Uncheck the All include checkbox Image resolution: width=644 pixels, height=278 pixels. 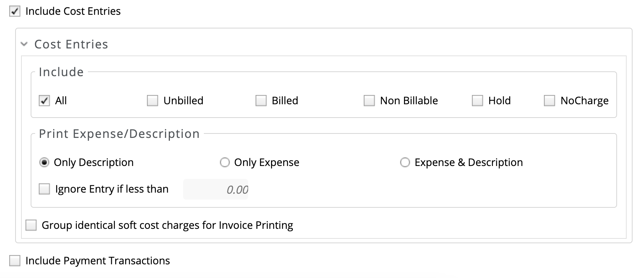tap(44, 101)
